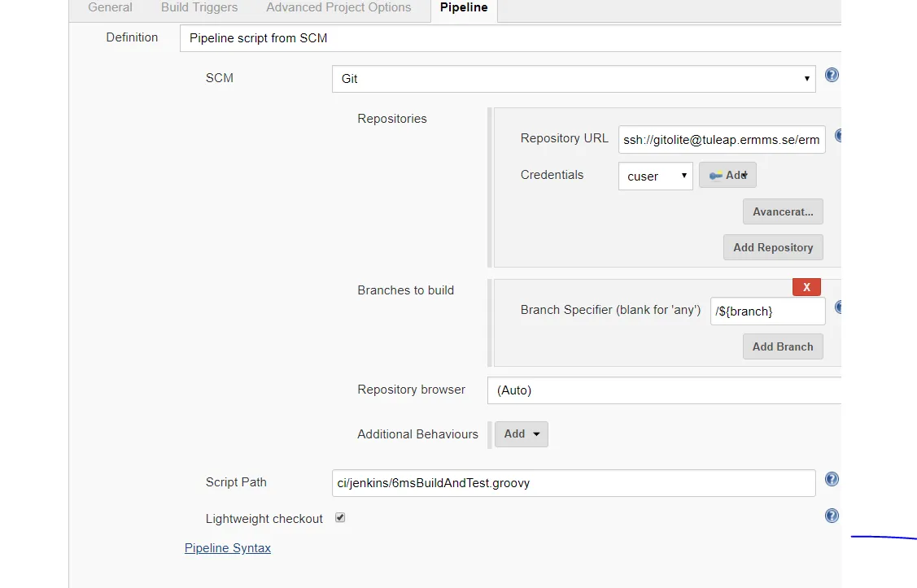Open help for the SCM setting
This screenshot has width=917, height=588.
[832, 76]
